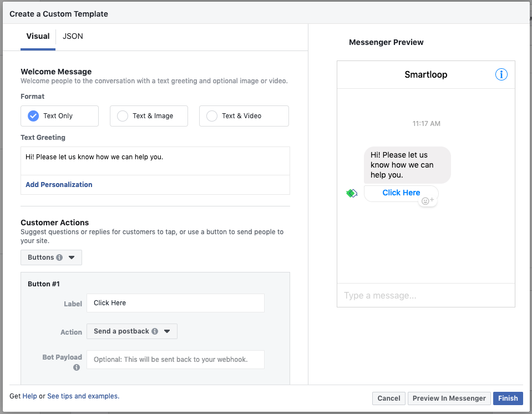Click the info icon in Messenger preview header

coord(501,74)
